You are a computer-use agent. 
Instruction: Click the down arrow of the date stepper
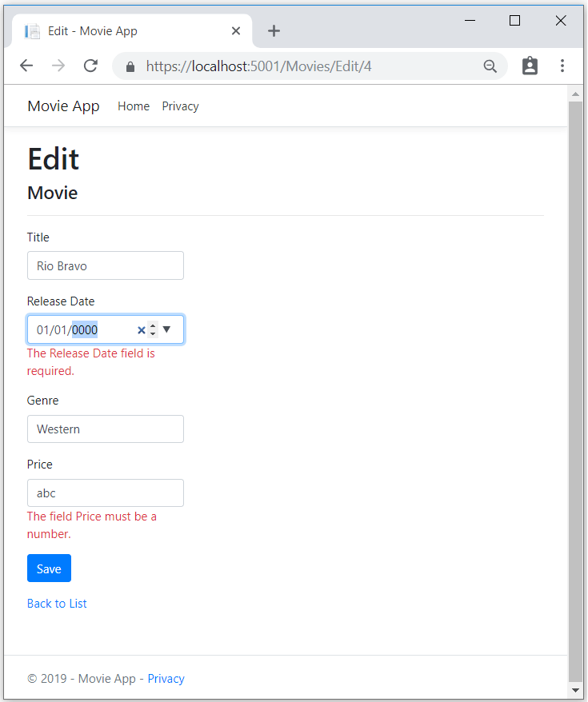click(153, 333)
